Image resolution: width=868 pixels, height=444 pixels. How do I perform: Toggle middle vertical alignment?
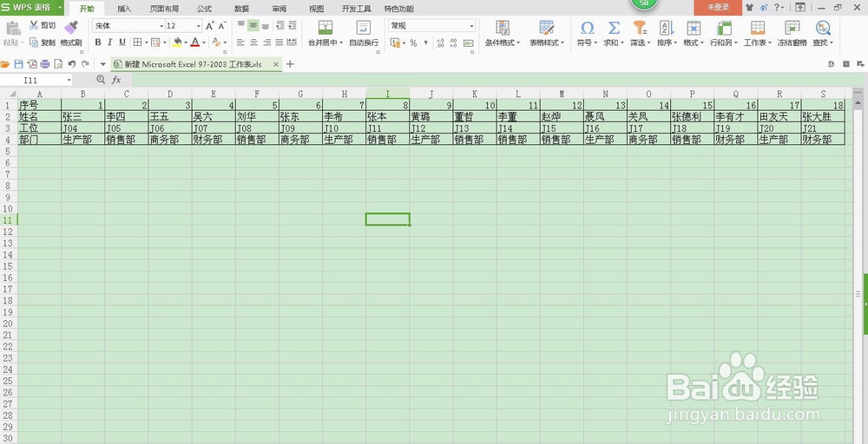[253, 25]
